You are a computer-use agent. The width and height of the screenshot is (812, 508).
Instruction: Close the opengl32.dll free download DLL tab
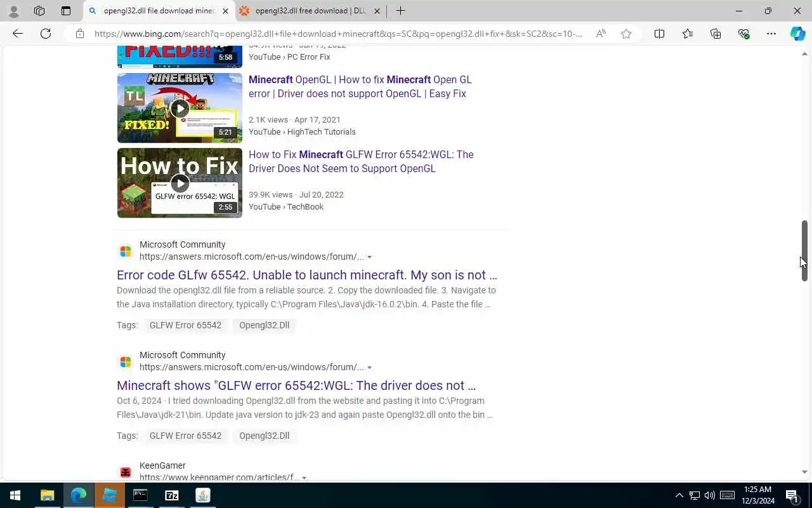pyautogui.click(x=377, y=11)
